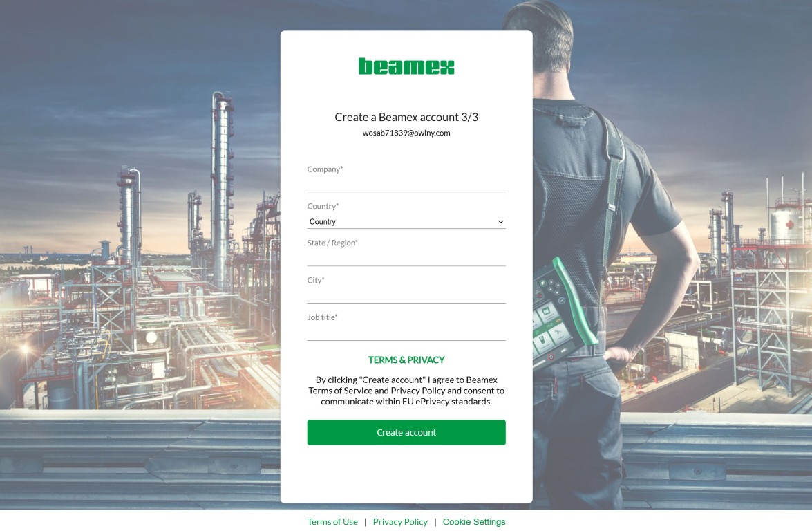Open Cookie Settings in the footer
The height and width of the screenshot is (531, 812).
[474, 522]
